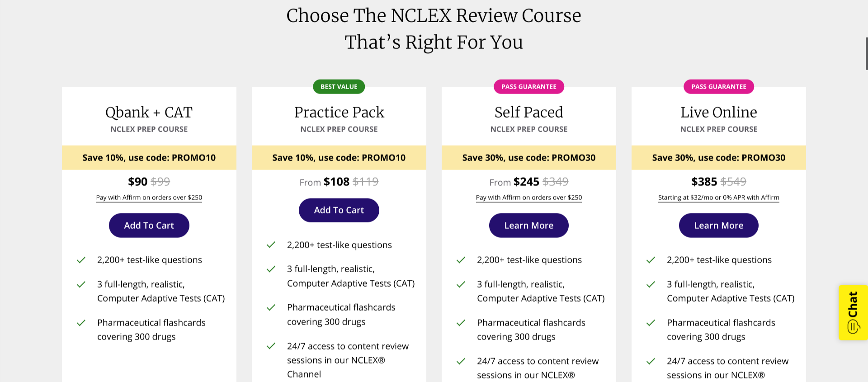Click checkmark beside Live Online pharmaceutical flashcards
The image size is (868, 382).
point(651,323)
